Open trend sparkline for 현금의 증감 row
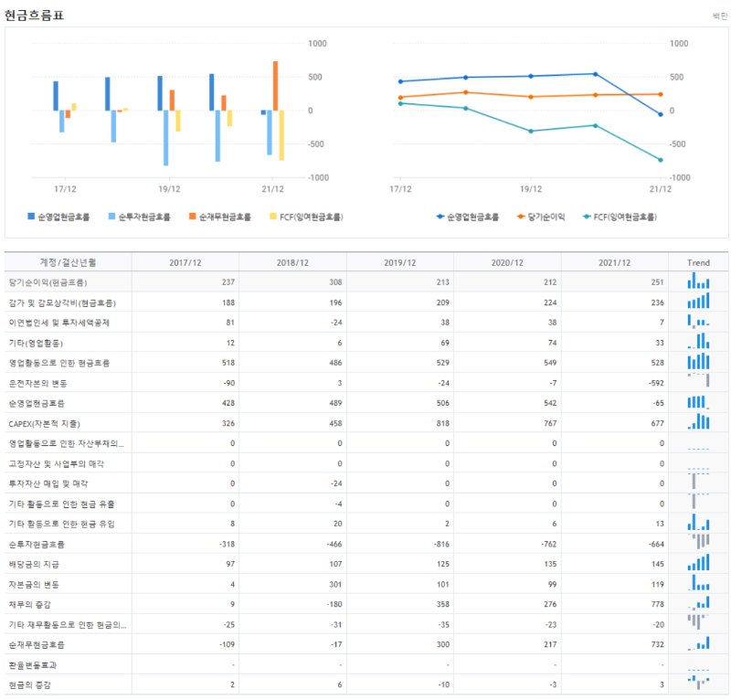The image size is (731, 700). click(698, 683)
